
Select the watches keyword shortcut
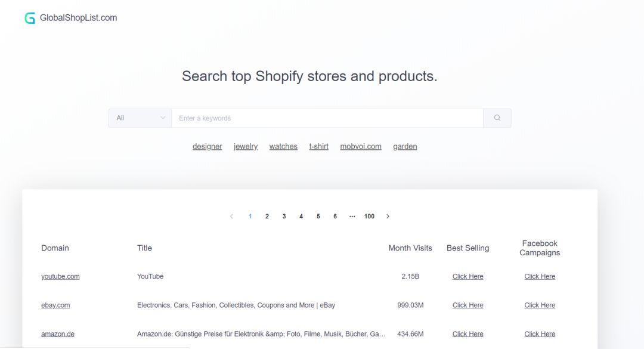click(x=283, y=146)
